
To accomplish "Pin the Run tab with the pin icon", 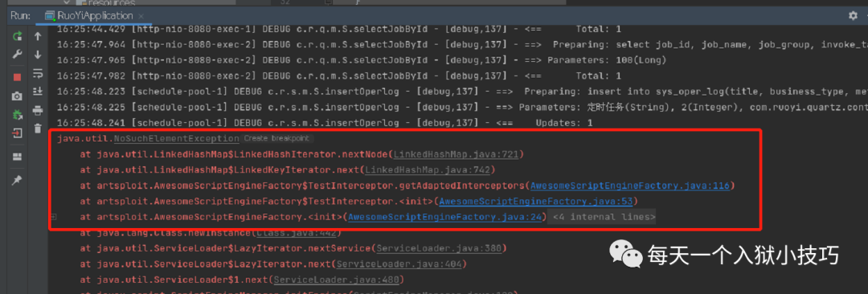I will [17, 181].
